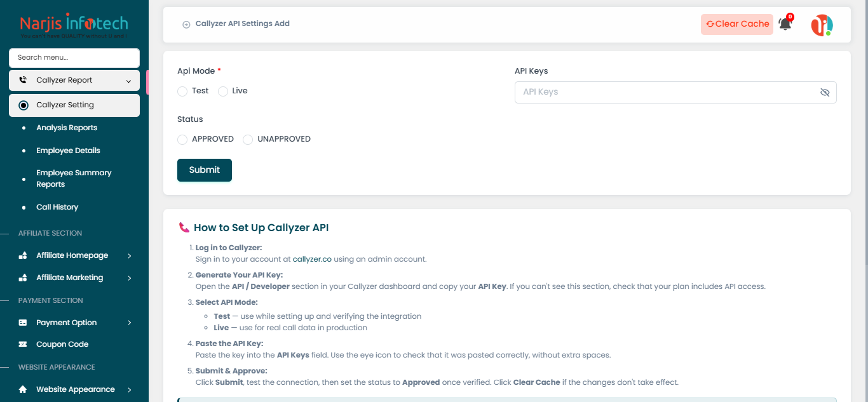Open Employee Details
868x402 pixels.
68,151
